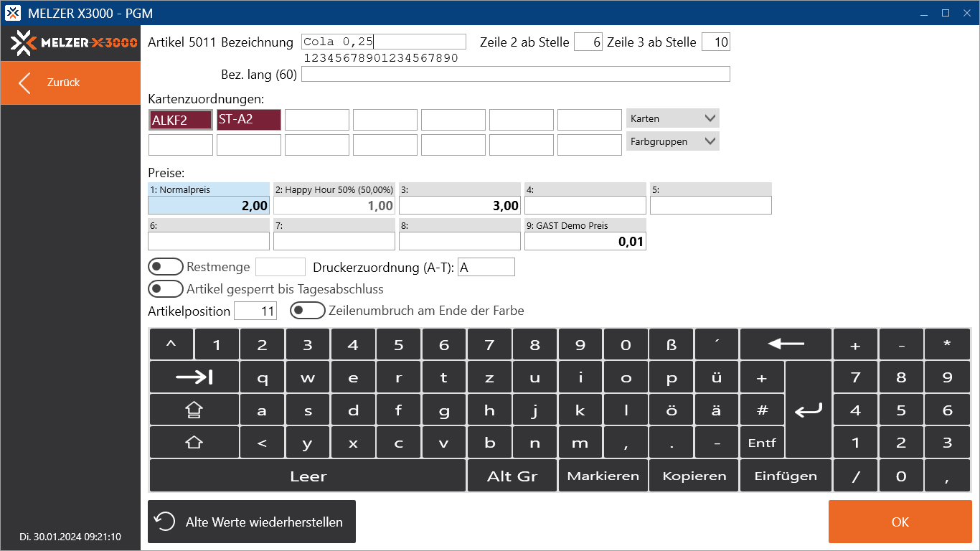Click the back arrow on the Zurück panel

pos(24,83)
